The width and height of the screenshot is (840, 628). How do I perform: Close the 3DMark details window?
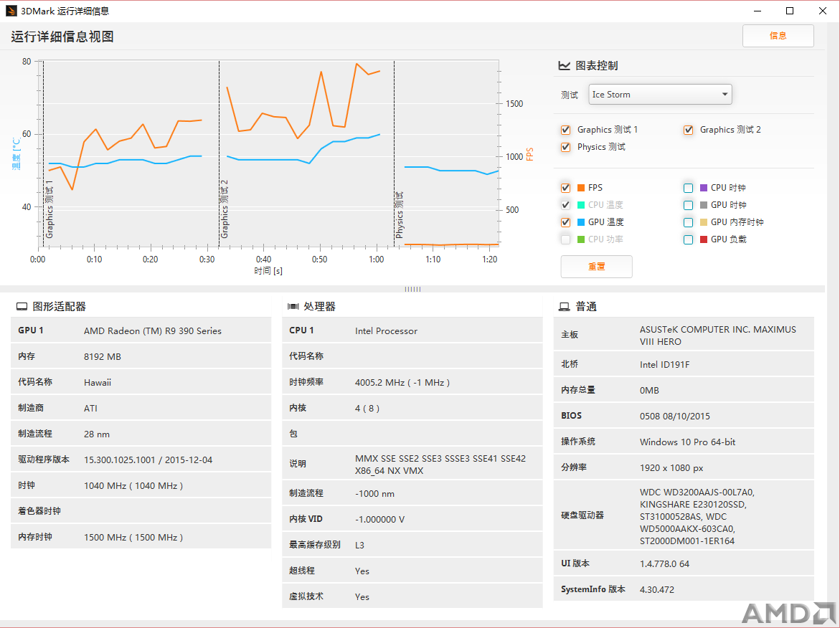click(x=823, y=11)
